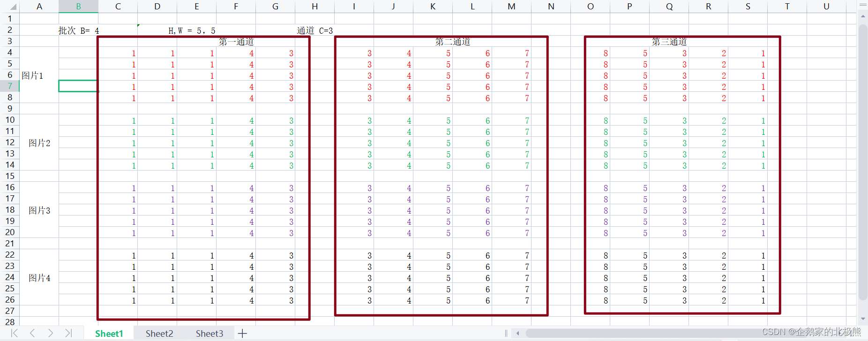Screen dimensions: 868x341
Task: Click cell C16 with purple value 1
Action: pyautogui.click(x=118, y=187)
